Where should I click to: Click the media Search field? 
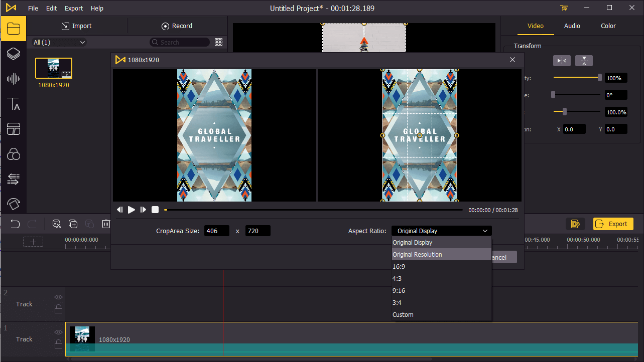[180, 42]
